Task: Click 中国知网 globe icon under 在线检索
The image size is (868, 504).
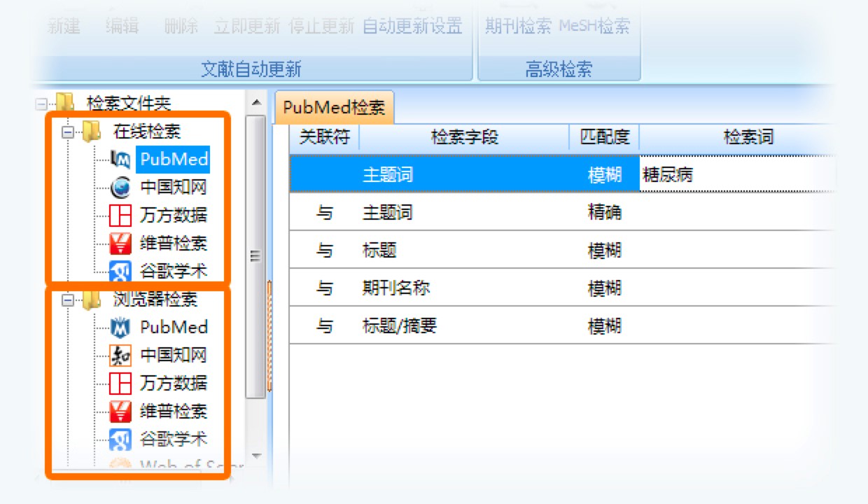Action: coord(120,188)
